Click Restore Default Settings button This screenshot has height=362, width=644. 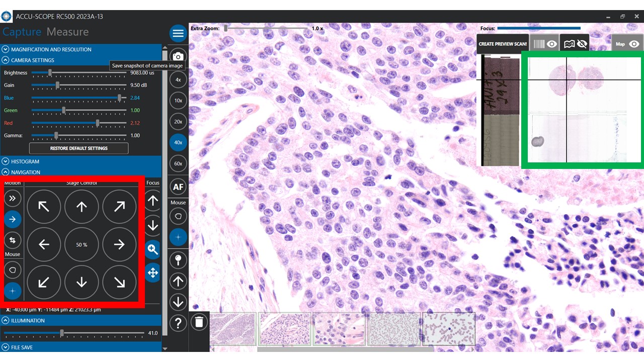coord(78,148)
